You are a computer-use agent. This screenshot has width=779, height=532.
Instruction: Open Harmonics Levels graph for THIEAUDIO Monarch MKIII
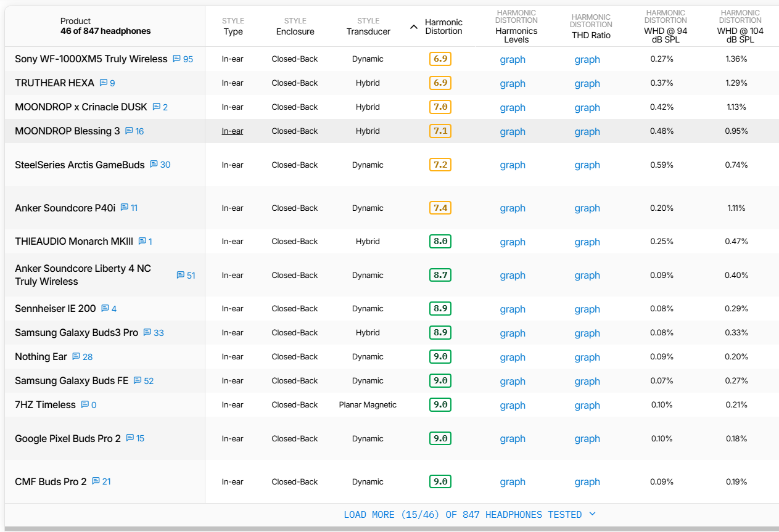(513, 242)
